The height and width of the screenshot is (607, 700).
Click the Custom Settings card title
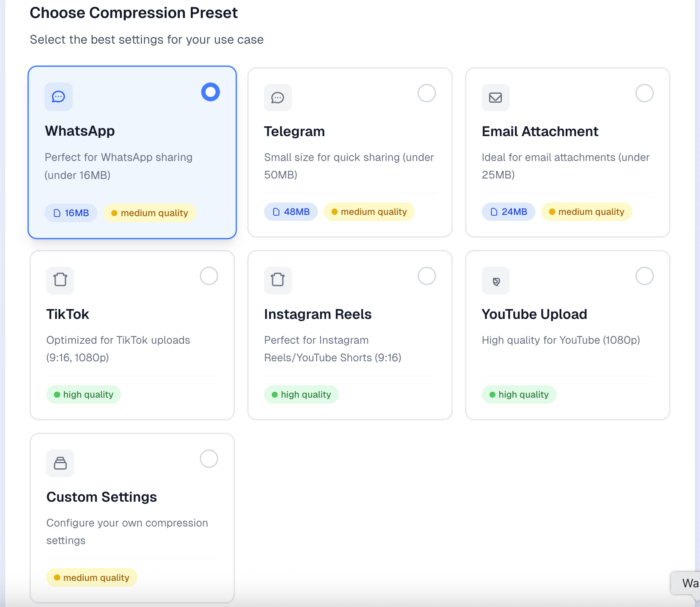(102, 497)
